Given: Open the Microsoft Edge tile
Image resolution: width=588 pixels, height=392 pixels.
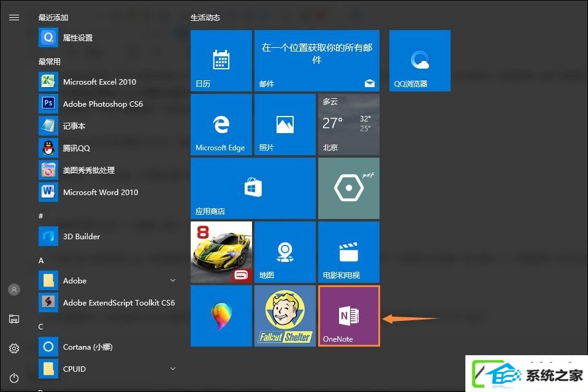Looking at the screenshot, I should point(221,125).
